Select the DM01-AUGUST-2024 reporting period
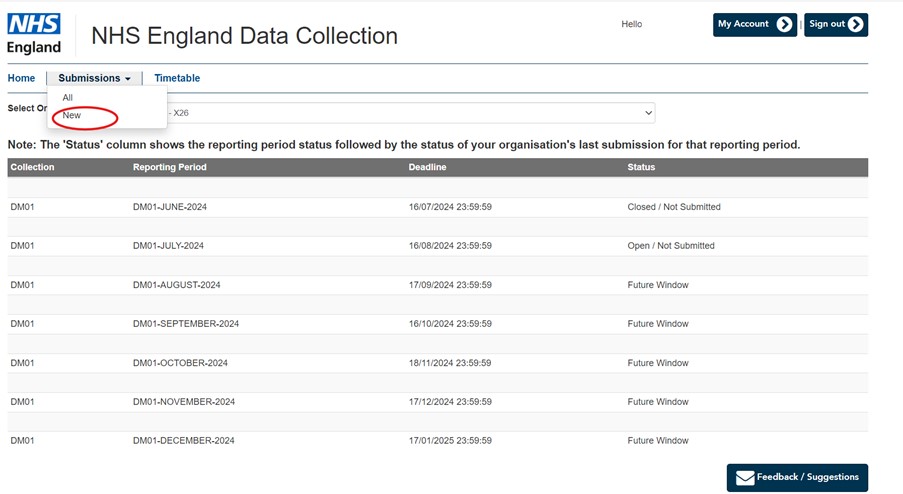This screenshot has width=903, height=494. [177, 284]
